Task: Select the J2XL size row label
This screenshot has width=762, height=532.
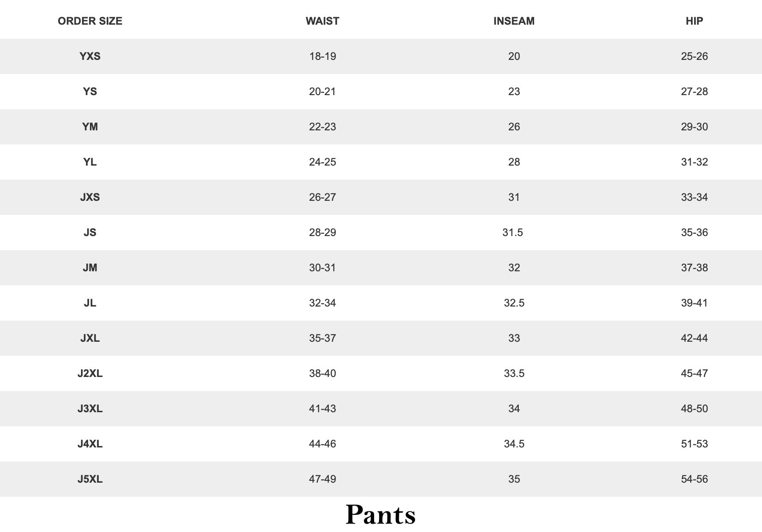Action: tap(90, 373)
